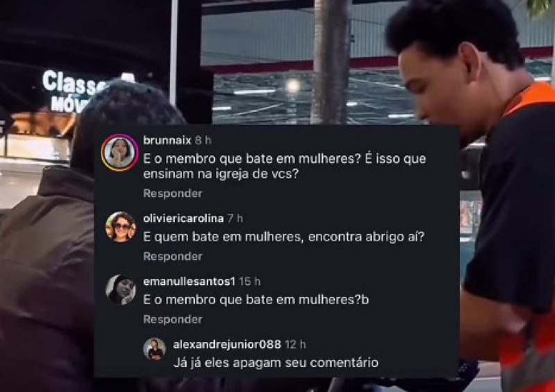Click Responder under emanullesantos1's comment

[x=173, y=319]
